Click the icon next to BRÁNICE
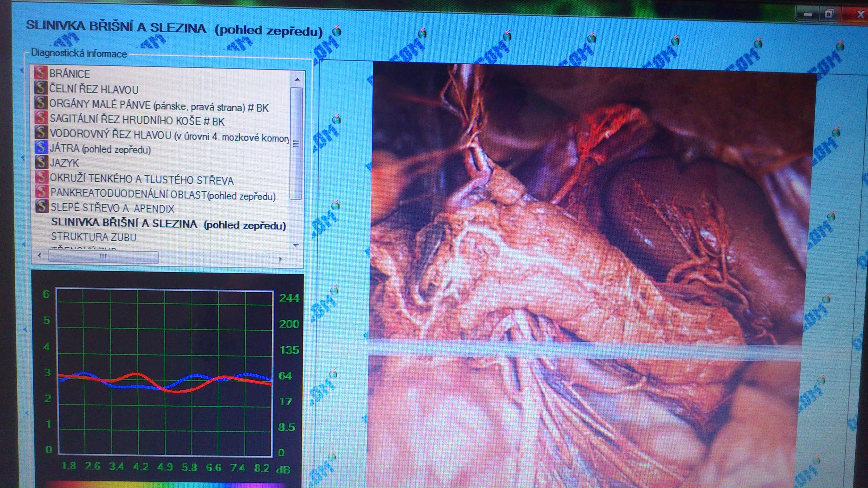The height and width of the screenshot is (488, 868). (x=40, y=73)
